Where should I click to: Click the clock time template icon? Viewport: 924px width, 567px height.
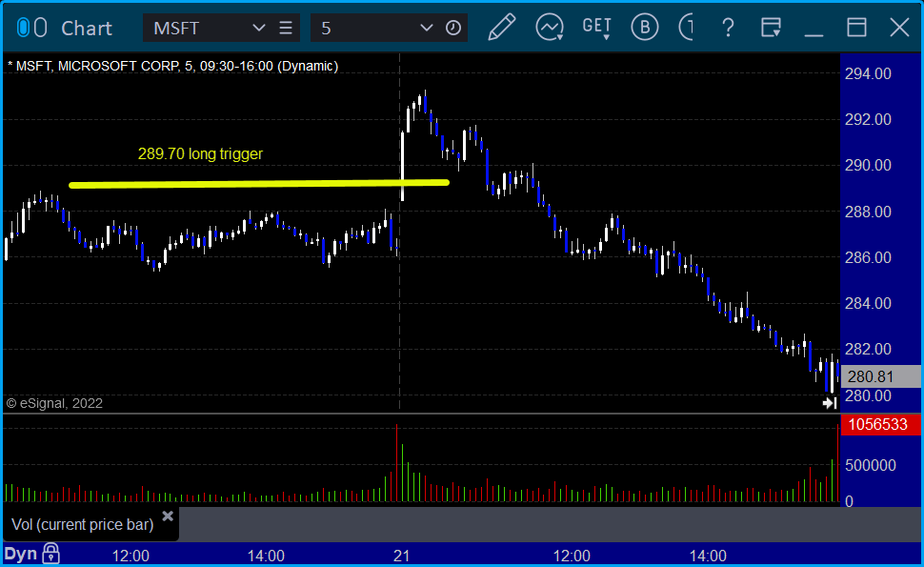tap(453, 28)
